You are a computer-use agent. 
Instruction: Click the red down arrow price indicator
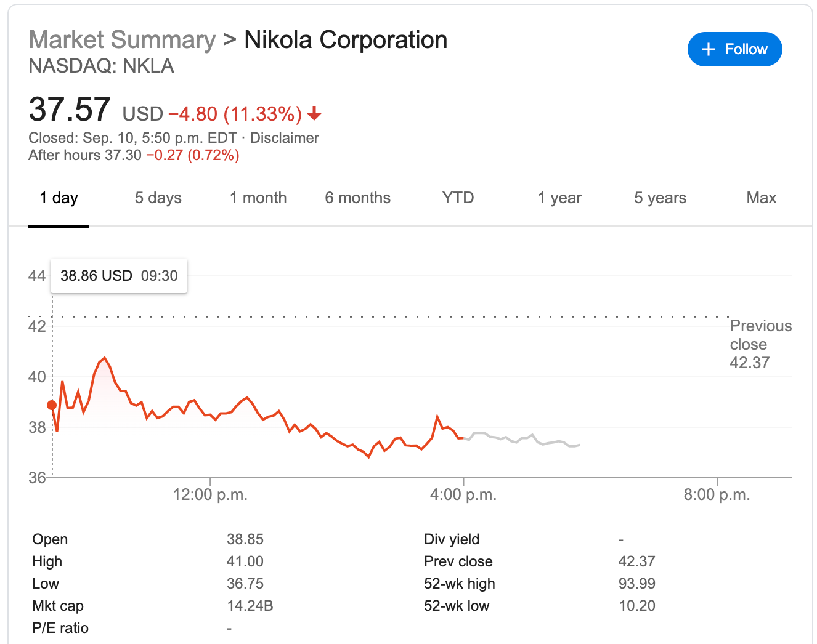point(314,114)
